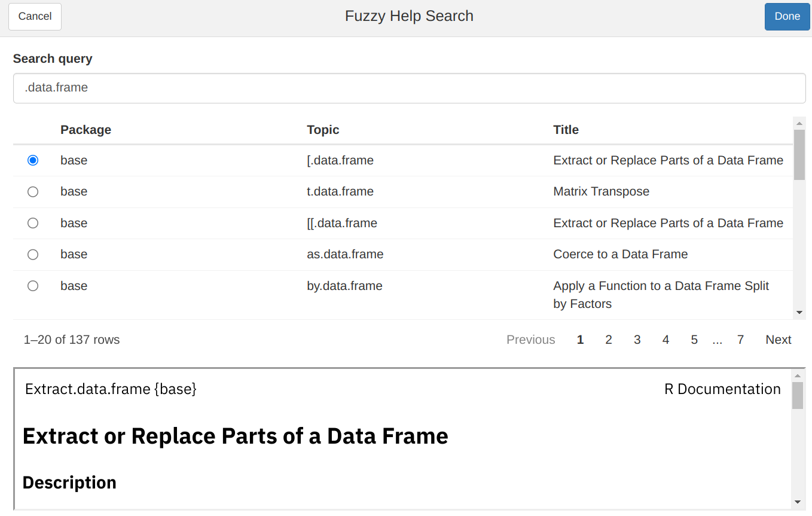
Task: Select the as.data.frame radio button
Action: tap(33, 255)
